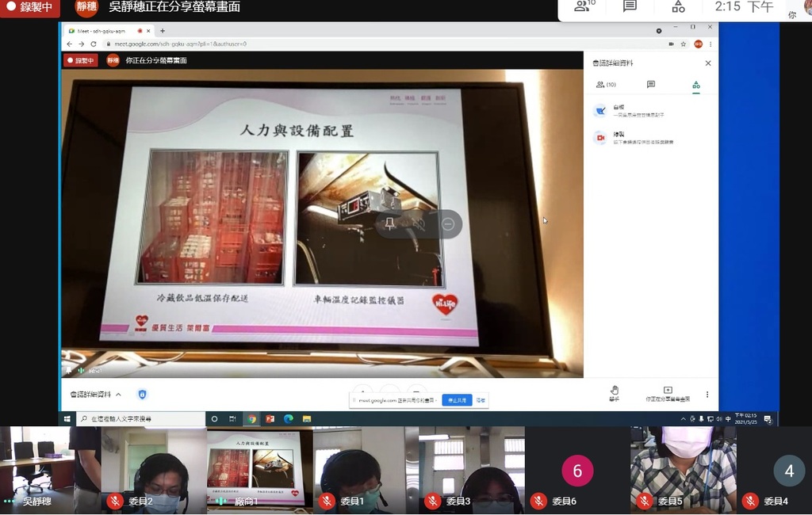Pin the shared presentation tile
This screenshot has width=812, height=515.
[x=390, y=223]
